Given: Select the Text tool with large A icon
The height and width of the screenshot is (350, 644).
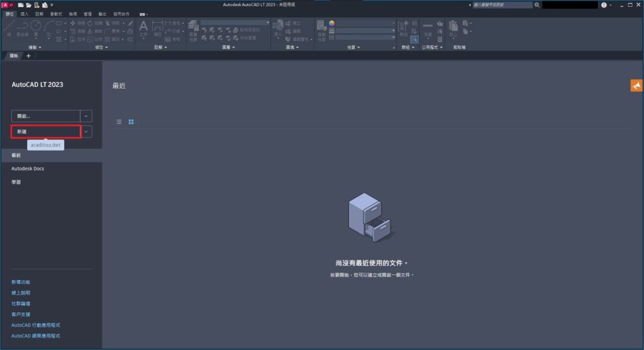Looking at the screenshot, I should coord(143,26).
